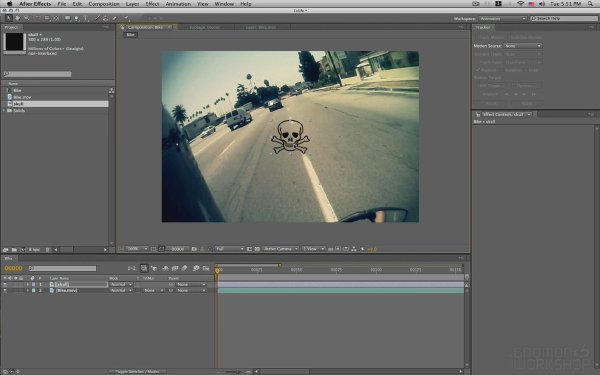The image size is (600, 375).
Task: Open the resolution Full dropdown
Action: (x=230, y=249)
